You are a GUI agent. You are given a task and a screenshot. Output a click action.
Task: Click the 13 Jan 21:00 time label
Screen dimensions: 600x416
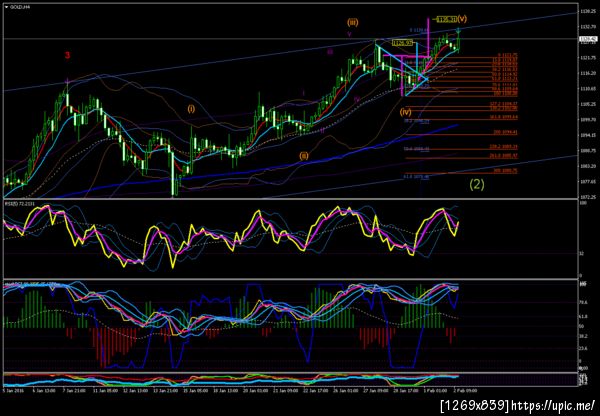click(165, 391)
